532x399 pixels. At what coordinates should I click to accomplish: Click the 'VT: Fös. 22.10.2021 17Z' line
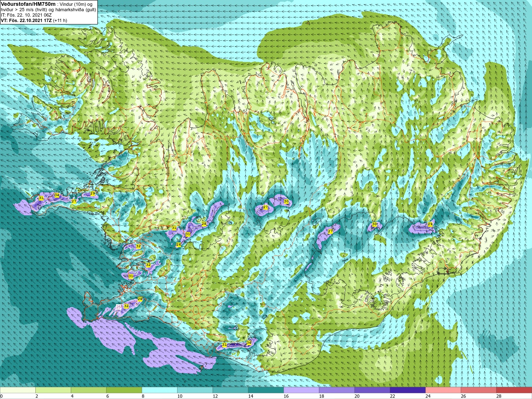click(x=27, y=20)
